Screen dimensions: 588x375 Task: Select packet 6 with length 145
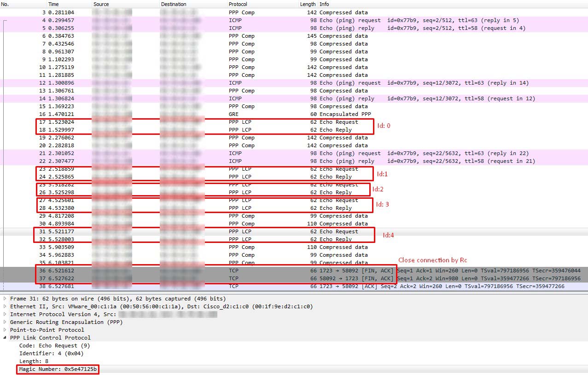294,36
